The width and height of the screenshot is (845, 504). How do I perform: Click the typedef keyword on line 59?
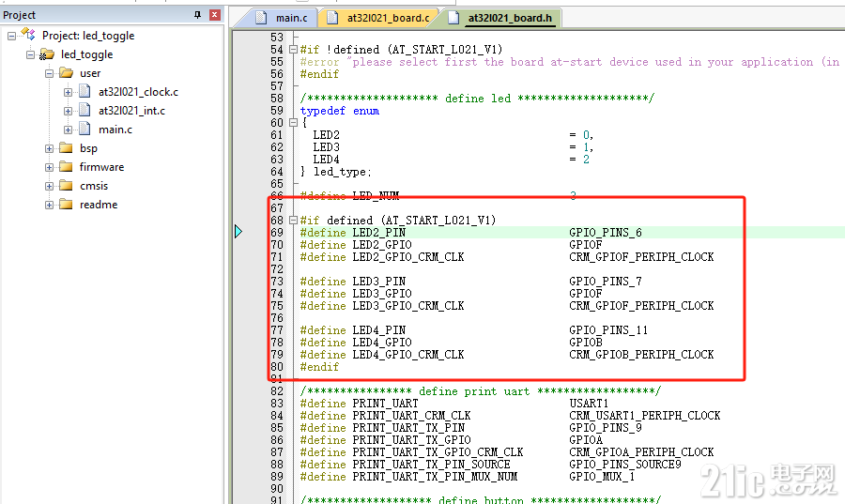(323, 111)
